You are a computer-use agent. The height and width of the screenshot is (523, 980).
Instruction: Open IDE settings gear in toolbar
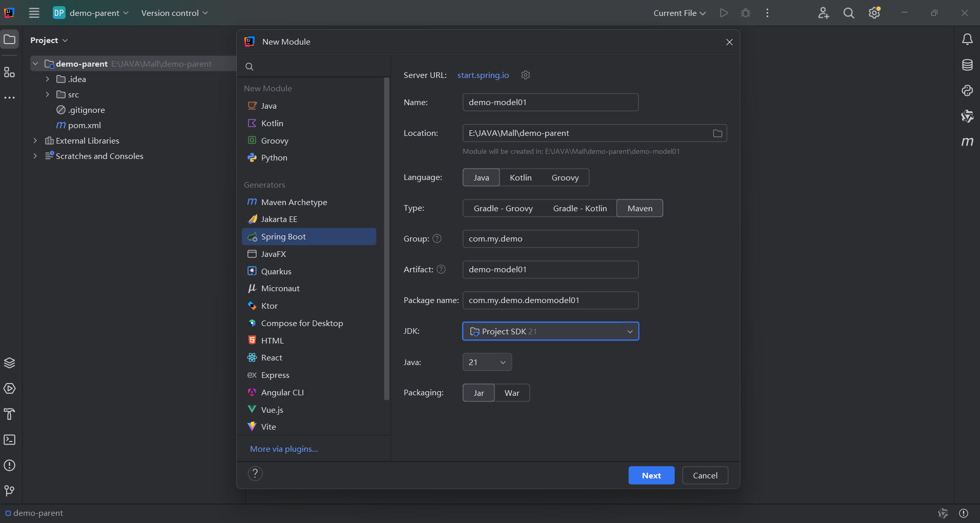pos(874,13)
